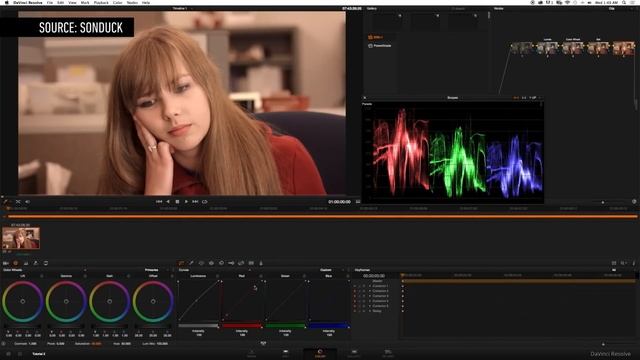Reset the Gain color wheel
The width and height of the screenshot is (640, 360).
[128, 276]
